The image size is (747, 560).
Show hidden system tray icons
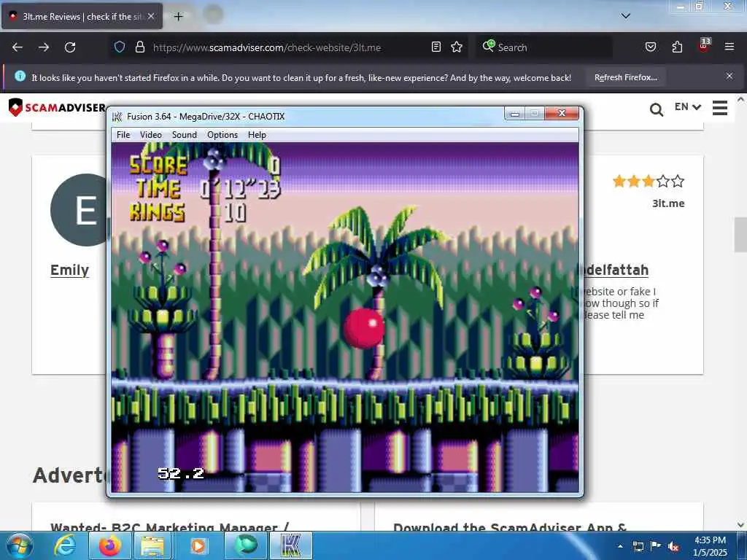tap(620, 546)
